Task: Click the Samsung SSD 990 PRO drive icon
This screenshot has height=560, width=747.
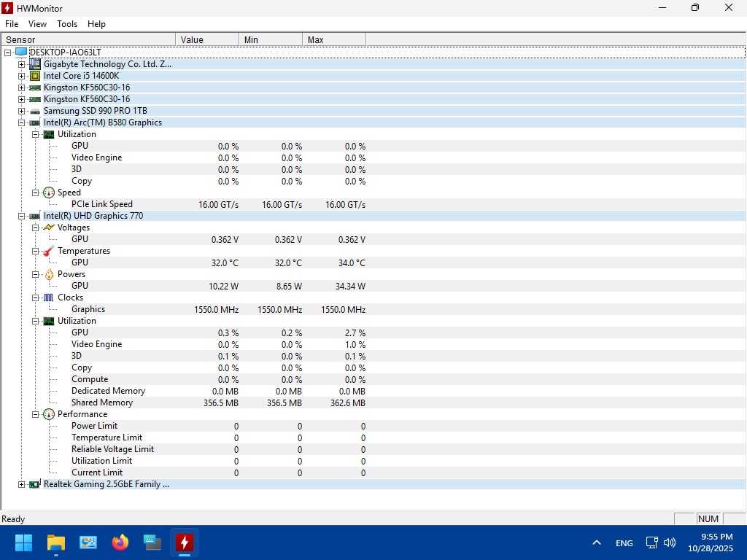Action: [34, 111]
